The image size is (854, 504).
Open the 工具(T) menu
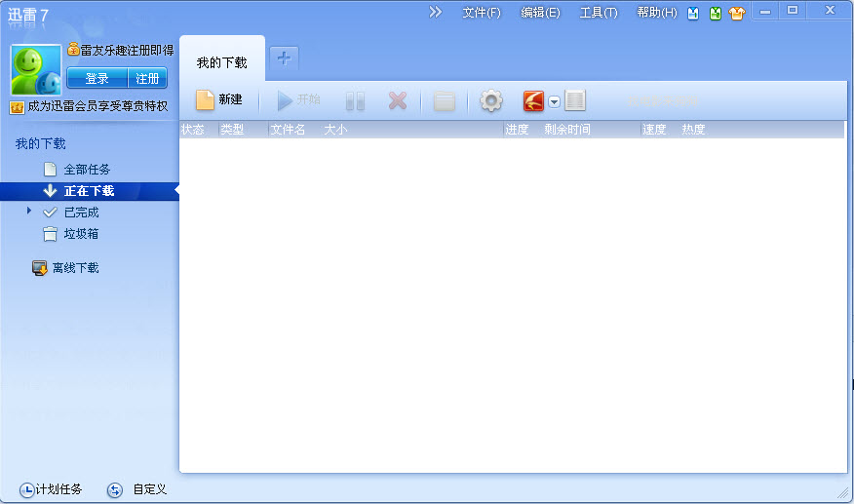click(598, 13)
